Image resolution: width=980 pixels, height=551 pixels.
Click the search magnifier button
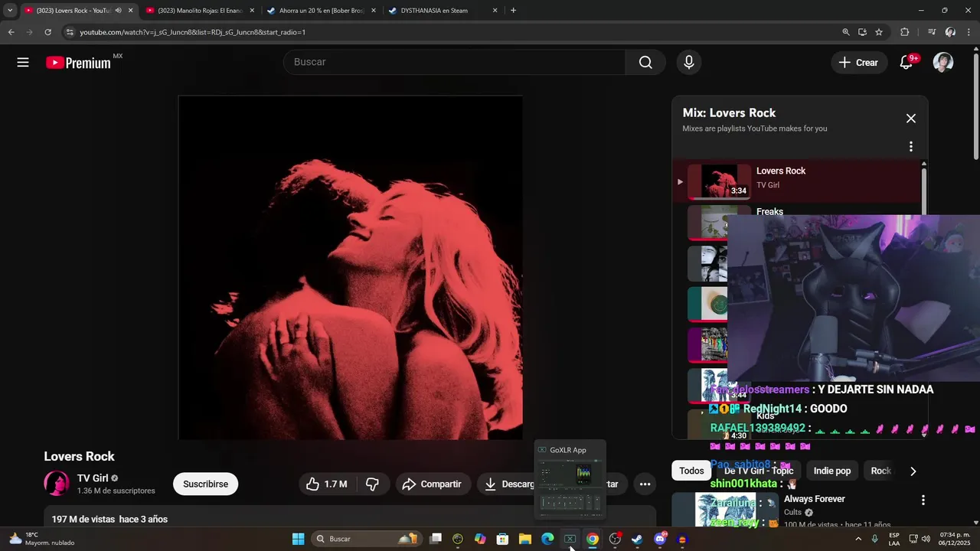tap(645, 63)
